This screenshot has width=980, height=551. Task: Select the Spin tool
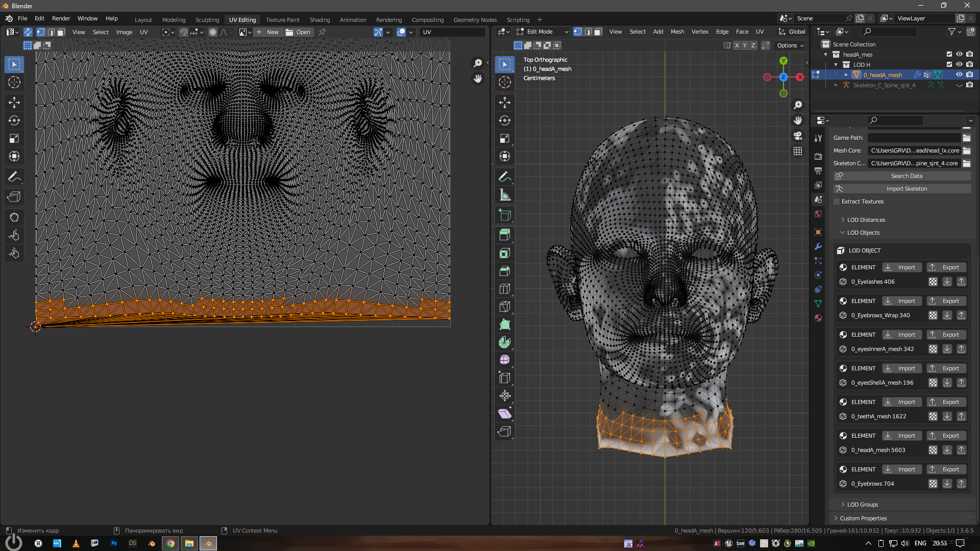point(505,342)
